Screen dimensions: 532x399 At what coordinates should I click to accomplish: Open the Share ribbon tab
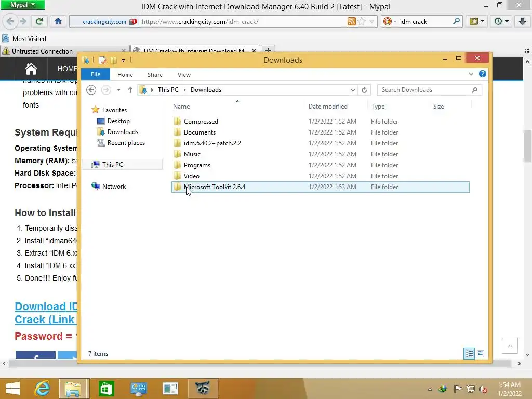pyautogui.click(x=155, y=75)
